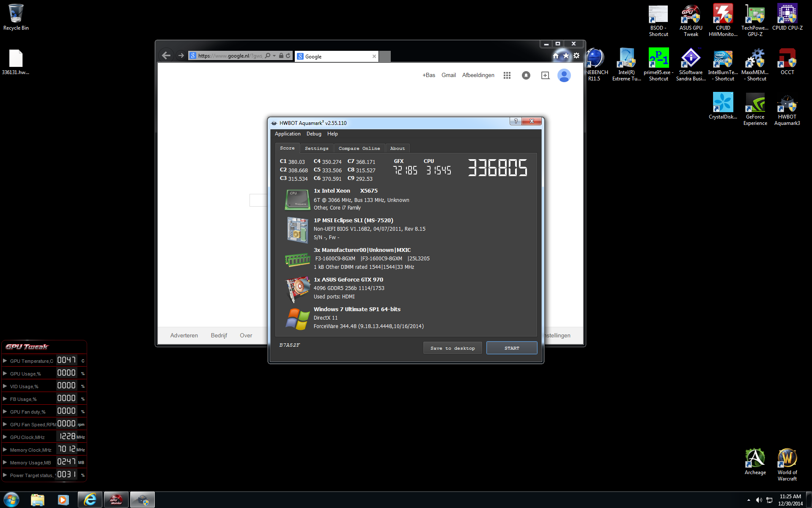Click Bedrijf footer link
812x508 pixels.
[219, 335]
